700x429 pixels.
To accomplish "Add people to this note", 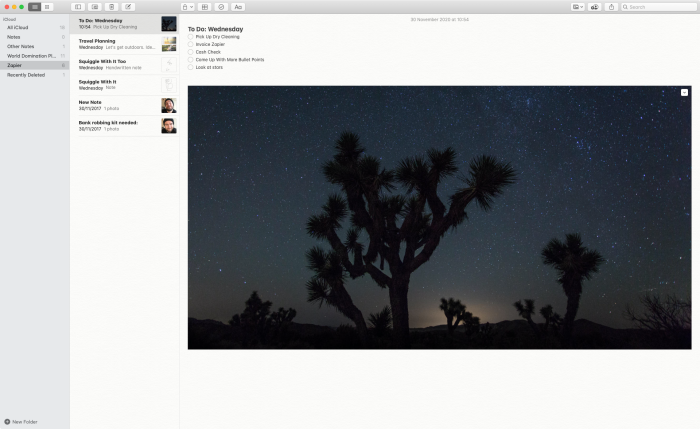I will (594, 7).
